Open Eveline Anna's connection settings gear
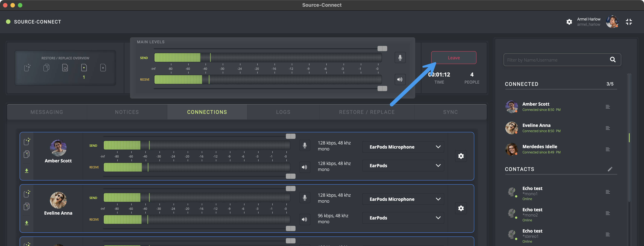This screenshot has height=246, width=644. (x=461, y=208)
